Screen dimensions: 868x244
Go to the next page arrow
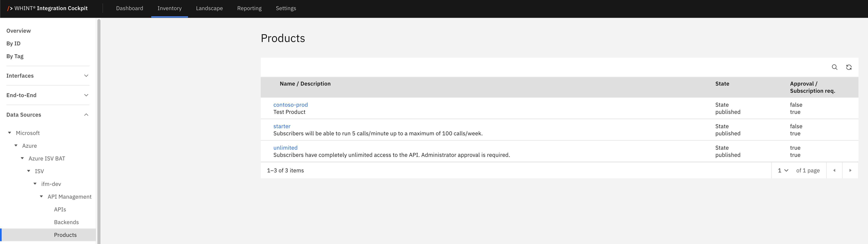point(850,170)
